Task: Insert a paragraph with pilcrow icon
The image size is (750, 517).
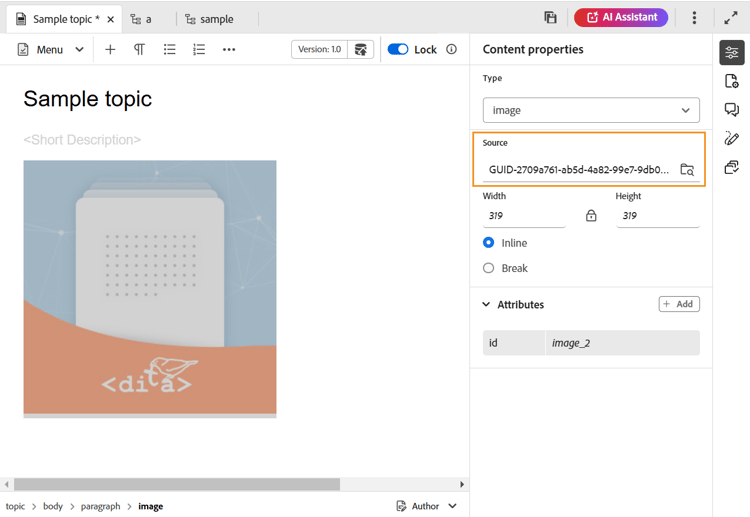Action: pos(139,49)
